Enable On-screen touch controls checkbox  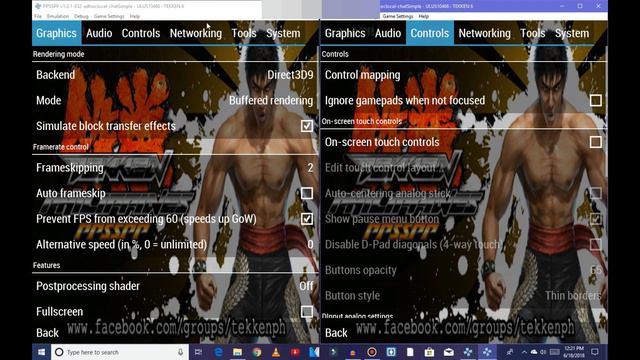pos(596,142)
